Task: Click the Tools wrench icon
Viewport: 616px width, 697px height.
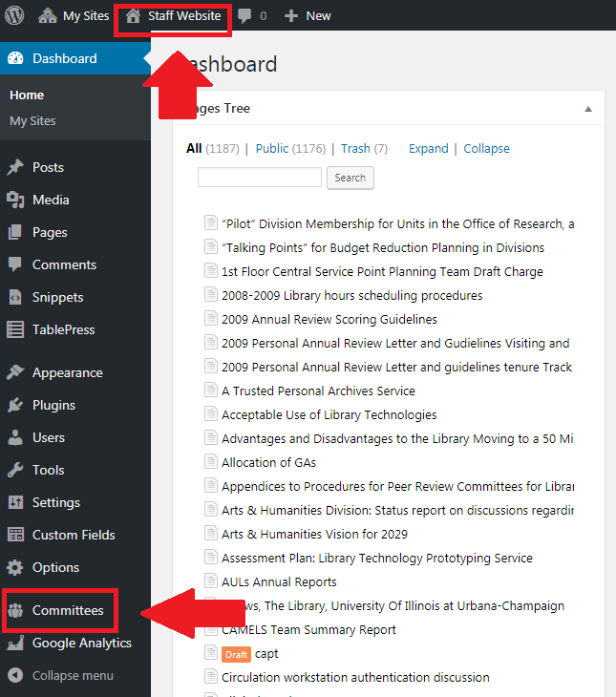Action: pyautogui.click(x=15, y=470)
